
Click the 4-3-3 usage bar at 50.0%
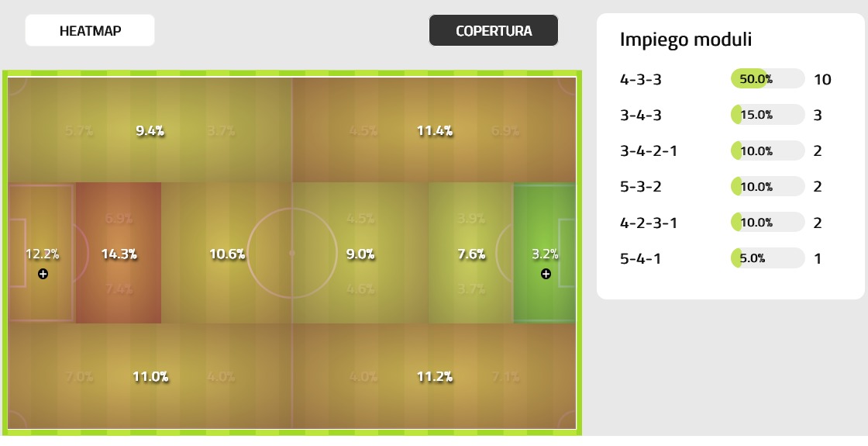767,79
